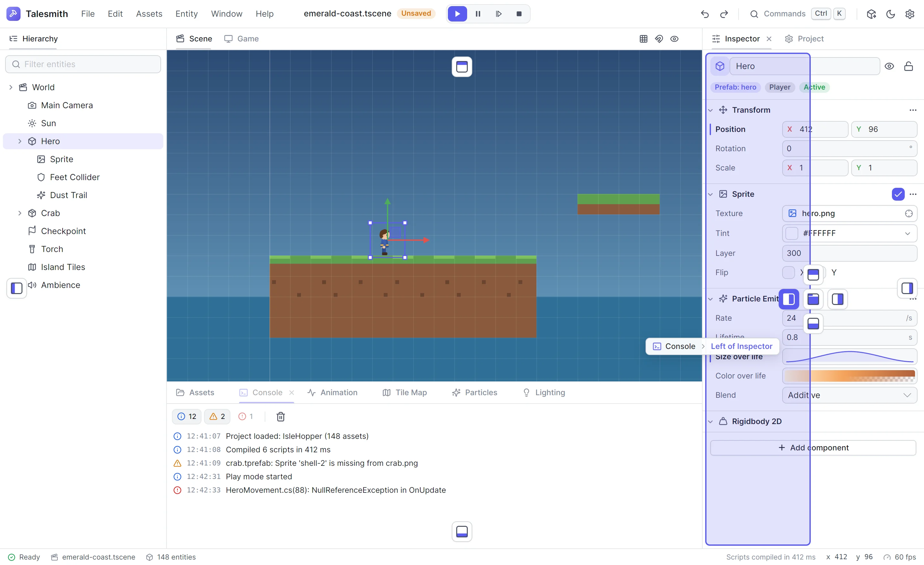The image size is (924, 565).
Task: Expand the Crab entity node
Action: 20,213
